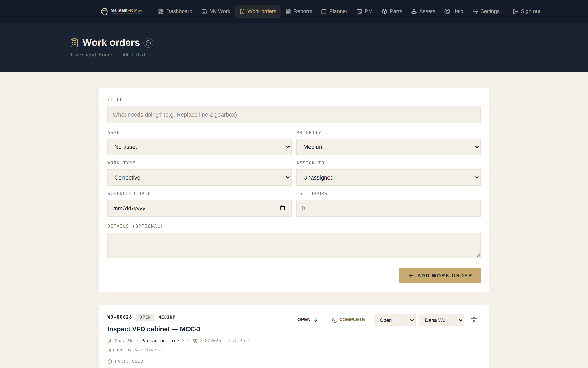
Task: Expand the Assign To dropdown
Action: click(x=388, y=177)
